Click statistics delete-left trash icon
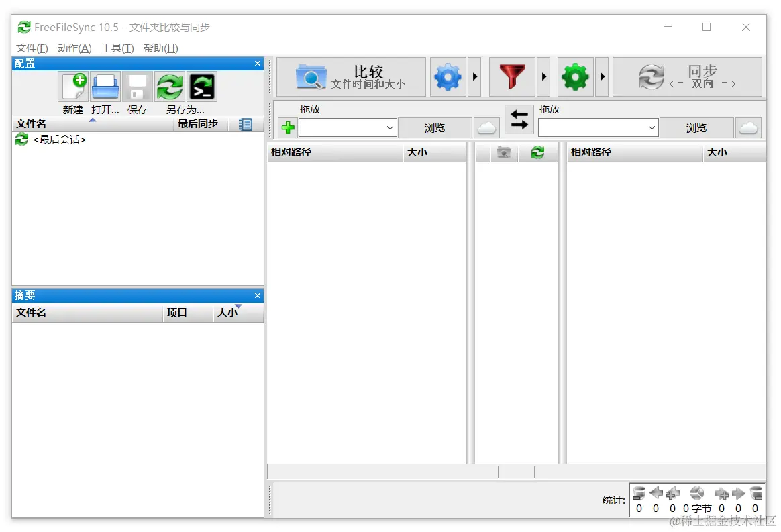This screenshot has height=532, width=781. (x=639, y=493)
